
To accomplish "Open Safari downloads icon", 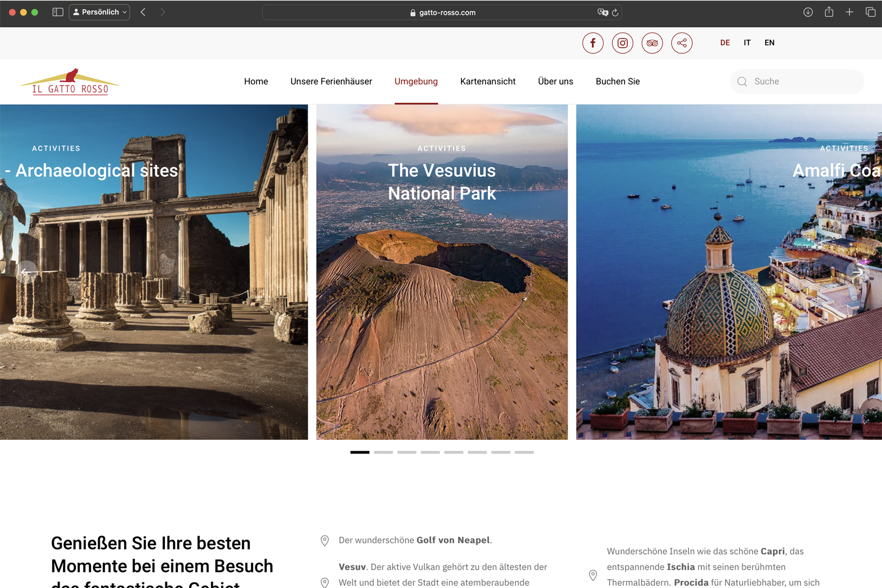I will click(x=808, y=12).
